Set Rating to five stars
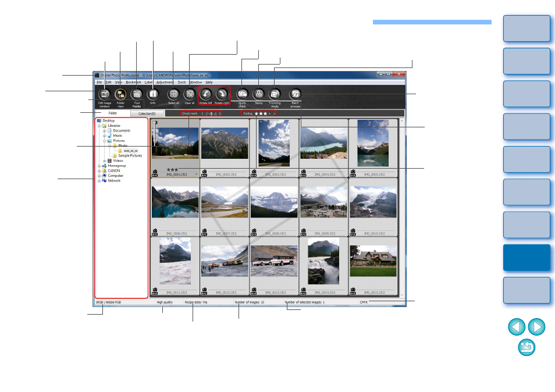This screenshot has height=392, width=555. coord(273,113)
